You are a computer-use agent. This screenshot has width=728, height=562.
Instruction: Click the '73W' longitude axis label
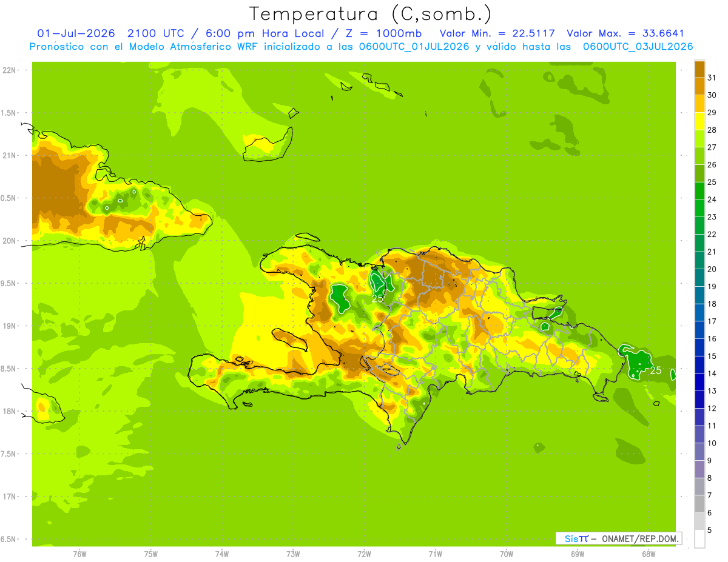293,554
